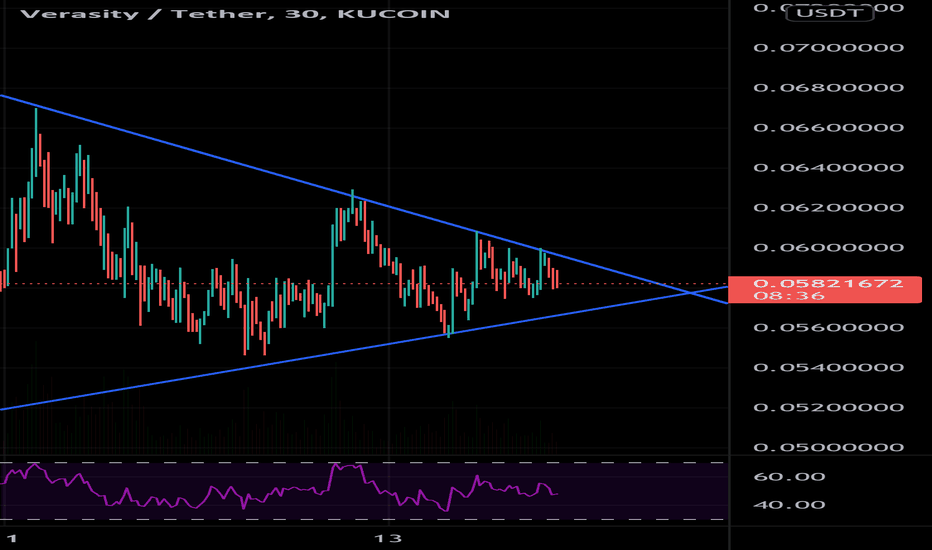Select the current price label 0.05821672

point(829,284)
